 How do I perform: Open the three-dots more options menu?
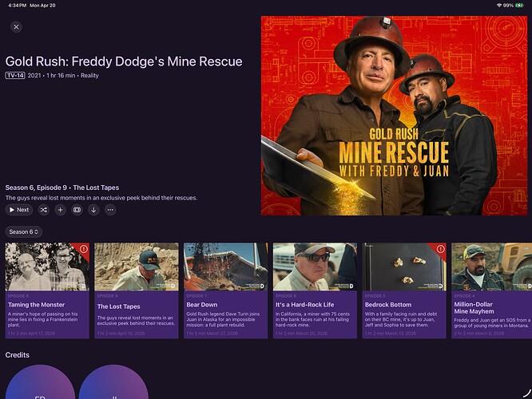pyautogui.click(x=110, y=210)
